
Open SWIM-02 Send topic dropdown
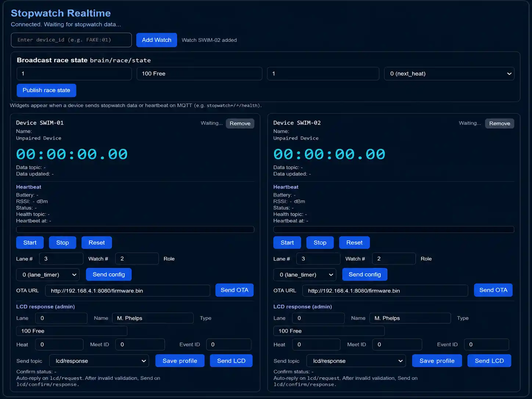click(x=356, y=361)
